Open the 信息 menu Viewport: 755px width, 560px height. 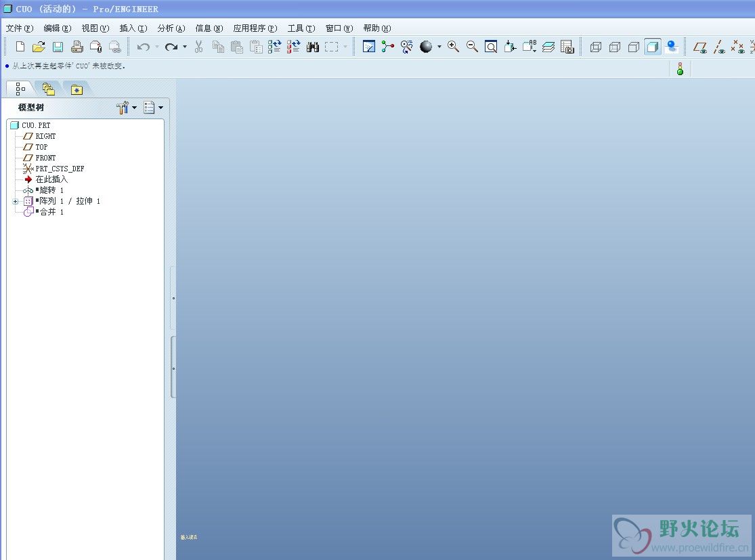click(209, 28)
